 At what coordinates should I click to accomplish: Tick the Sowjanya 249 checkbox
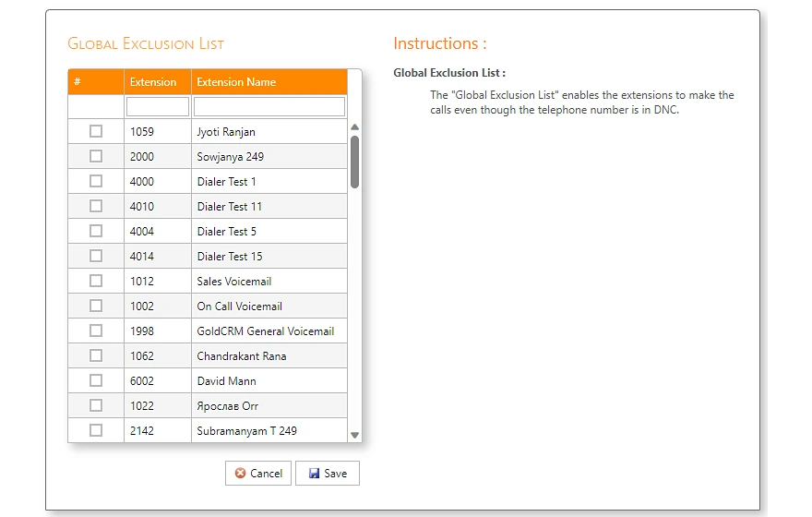[x=96, y=156]
